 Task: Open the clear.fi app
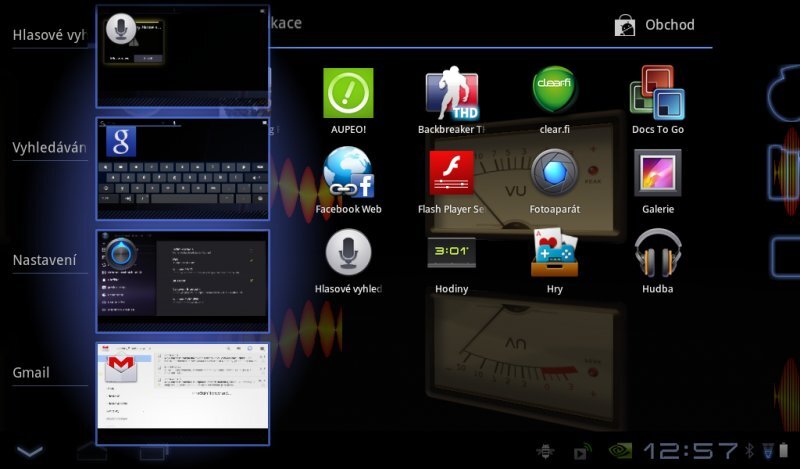click(x=555, y=100)
